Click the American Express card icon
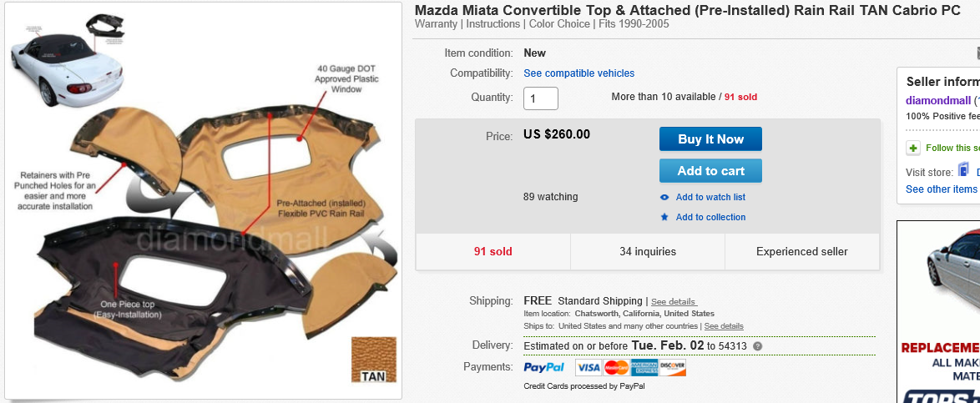This screenshot has height=403, width=980. (644, 367)
